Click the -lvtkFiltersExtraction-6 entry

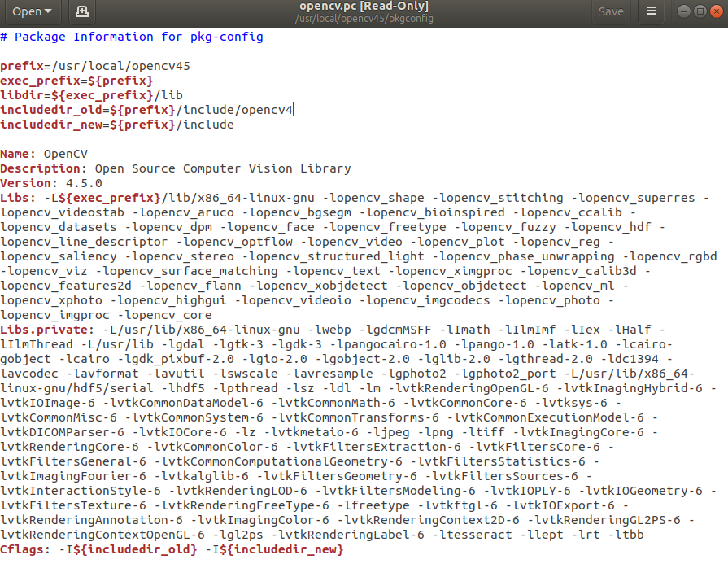pos(373,447)
